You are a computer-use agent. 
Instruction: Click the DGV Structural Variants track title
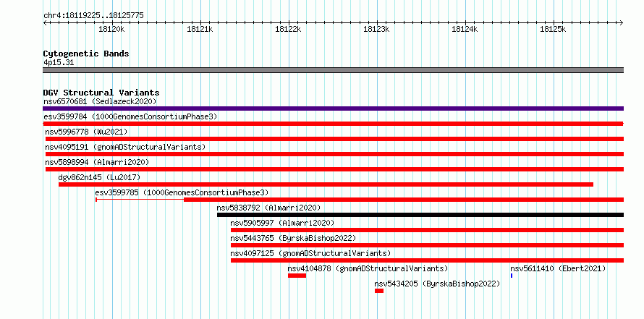point(101,93)
